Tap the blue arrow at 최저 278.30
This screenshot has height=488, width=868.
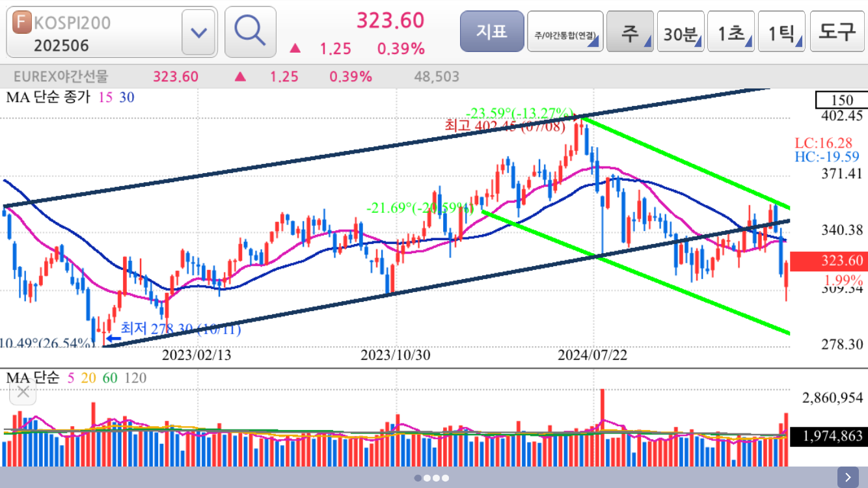coord(114,338)
